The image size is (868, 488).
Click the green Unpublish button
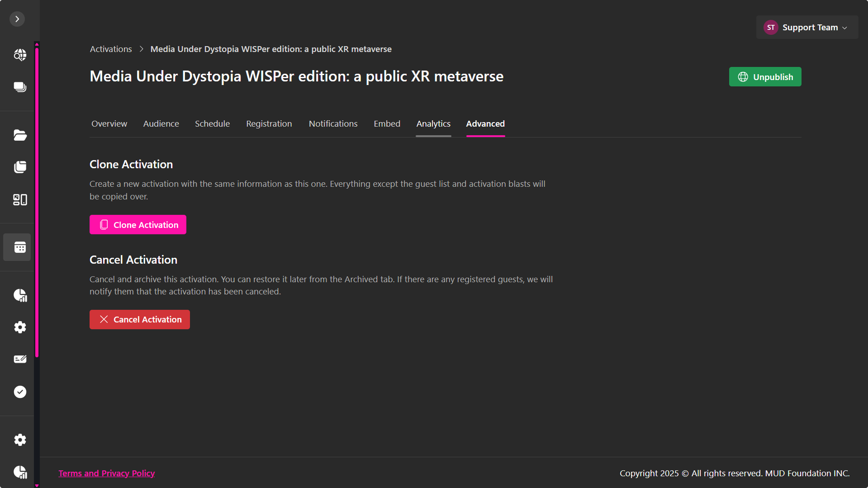[x=765, y=77]
